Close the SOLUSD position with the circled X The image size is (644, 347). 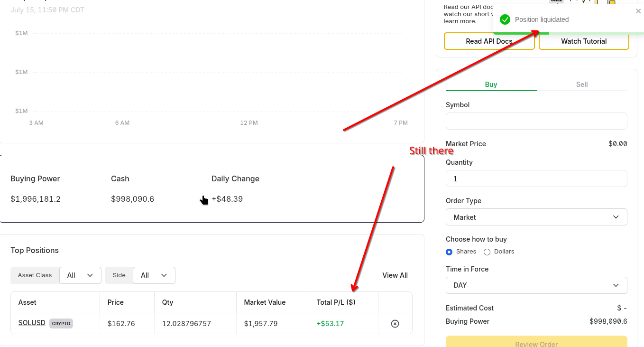tap(395, 324)
